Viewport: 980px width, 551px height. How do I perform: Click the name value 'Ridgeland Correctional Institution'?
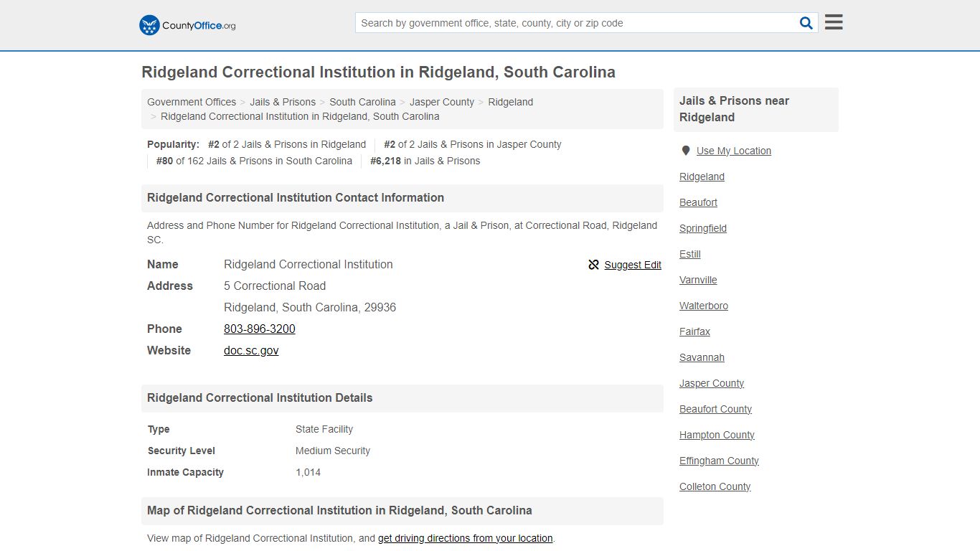[x=308, y=264]
